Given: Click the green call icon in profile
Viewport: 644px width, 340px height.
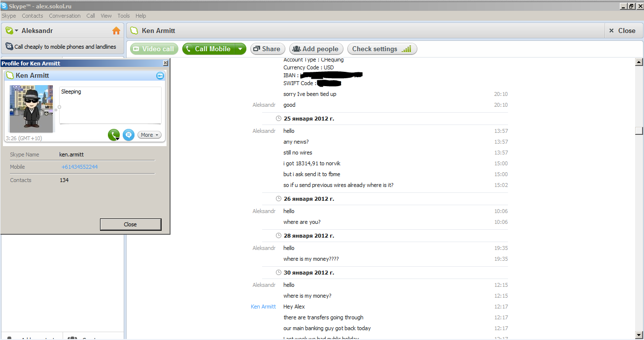Looking at the screenshot, I should [114, 135].
